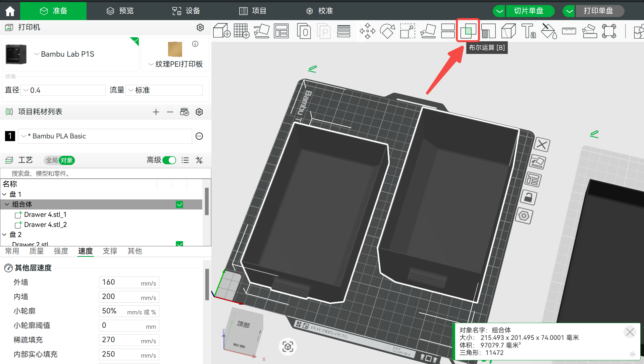Switch to the 项目 tab

(x=253, y=11)
